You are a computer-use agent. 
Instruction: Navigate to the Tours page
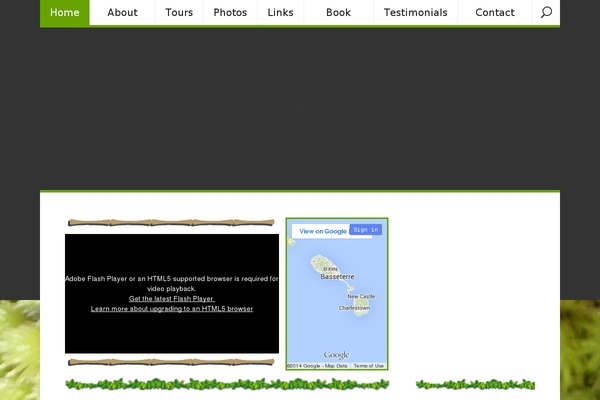coord(179,13)
